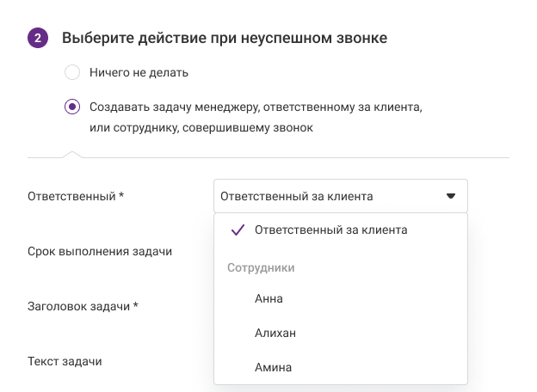The image size is (537, 392).
Task: Click the small triangle notch on the divider
Action: [73, 155]
